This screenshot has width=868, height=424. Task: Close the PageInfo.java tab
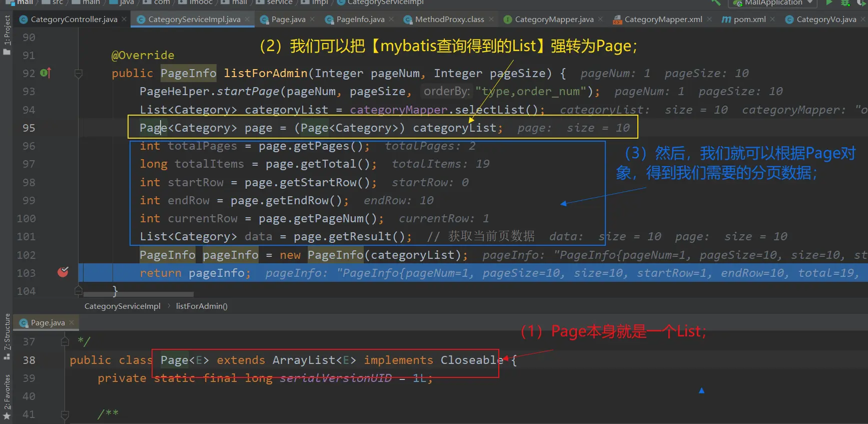tap(391, 20)
